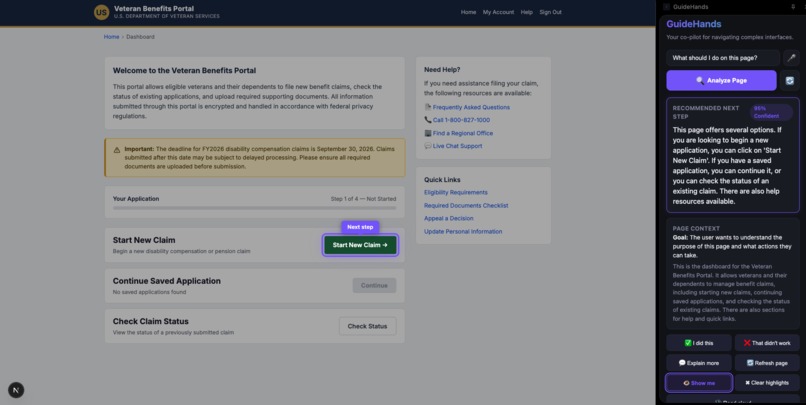Click the Call 1-800-827-1000 link
The width and height of the screenshot is (806, 405).
[x=461, y=120]
